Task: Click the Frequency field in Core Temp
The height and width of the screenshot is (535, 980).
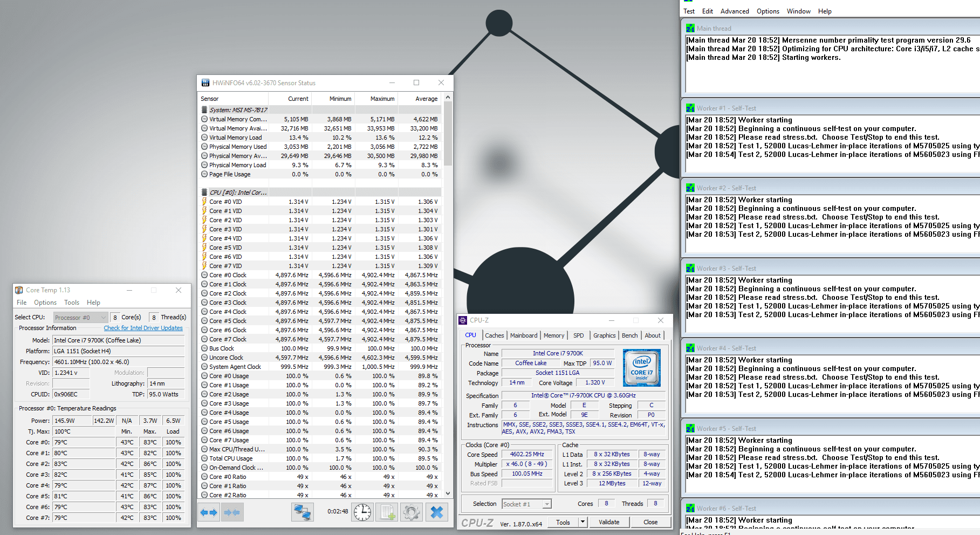Action: point(118,362)
